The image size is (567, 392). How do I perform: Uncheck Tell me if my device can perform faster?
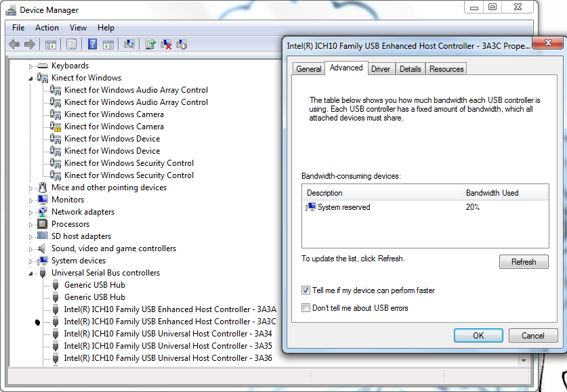click(x=306, y=290)
